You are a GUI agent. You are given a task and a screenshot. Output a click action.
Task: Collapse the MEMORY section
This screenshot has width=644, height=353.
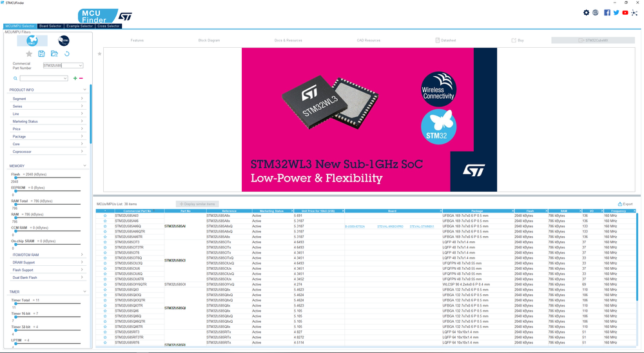pyautogui.click(x=84, y=166)
